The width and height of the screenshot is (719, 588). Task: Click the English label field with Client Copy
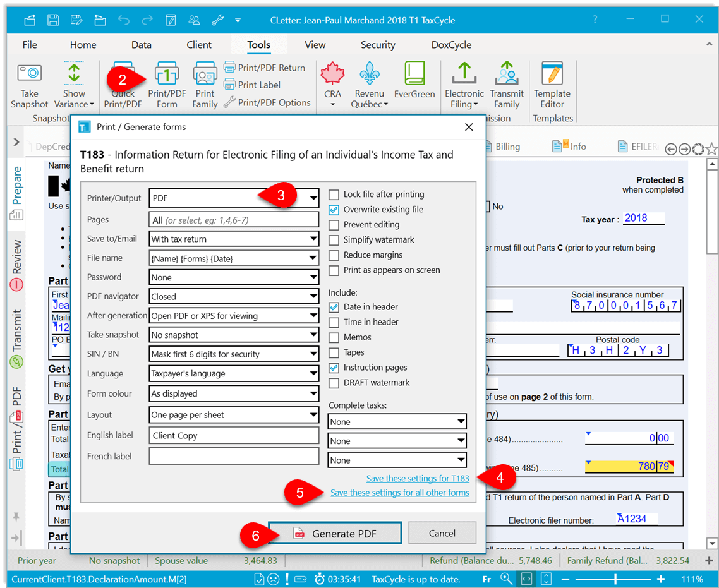[234, 435]
